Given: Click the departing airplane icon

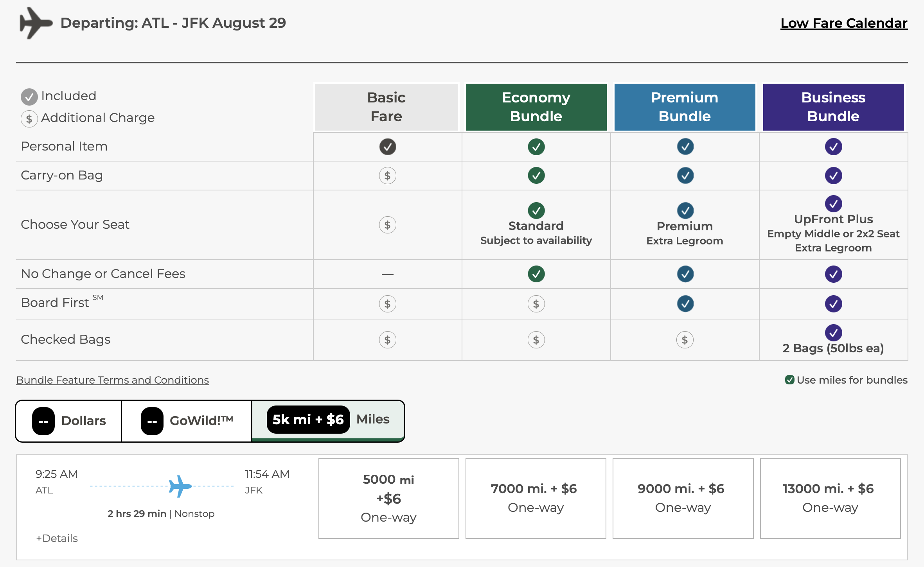Looking at the screenshot, I should click(x=36, y=23).
